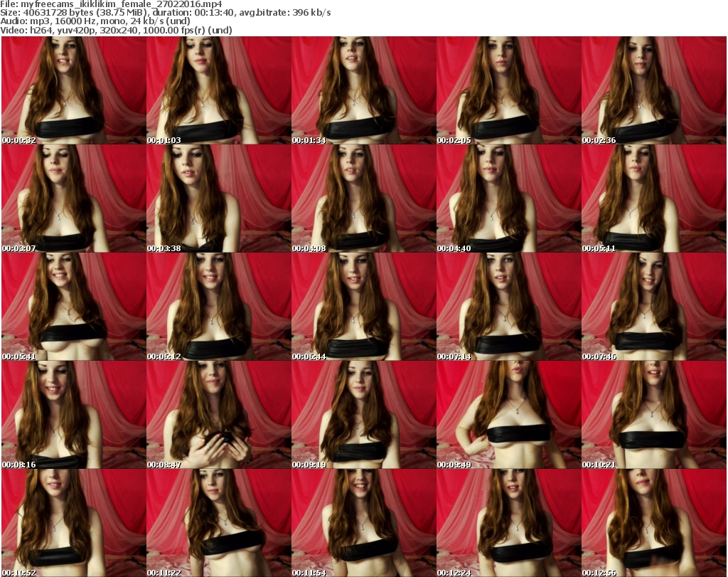Viewport: 728px width, 577px height.
Task: Pick the thumbnail stamped 00:02:05
Action: coord(509,90)
